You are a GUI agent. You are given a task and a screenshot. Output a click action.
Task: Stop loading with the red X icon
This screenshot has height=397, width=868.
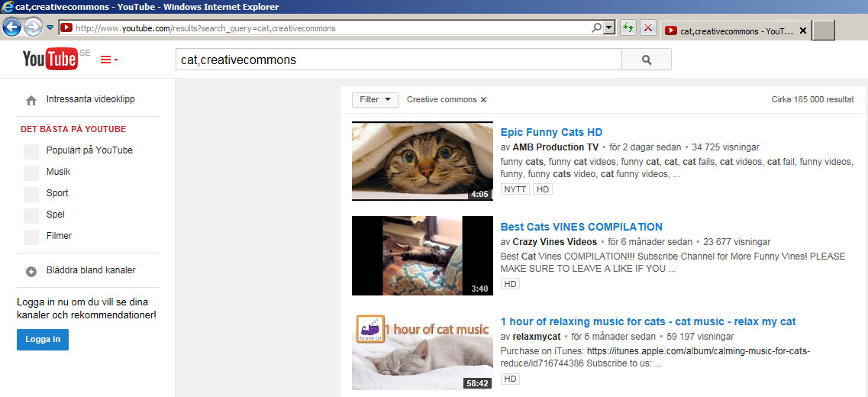click(648, 28)
